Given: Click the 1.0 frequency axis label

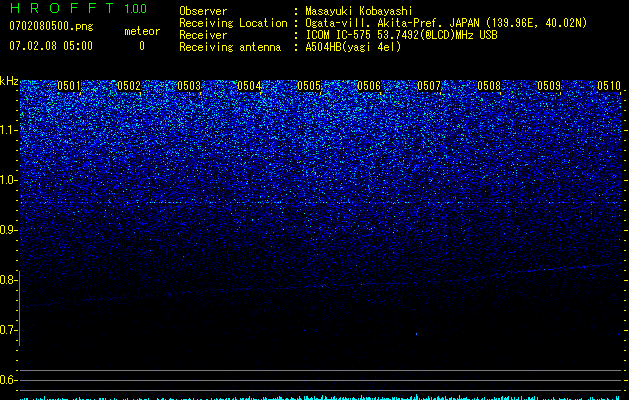Looking at the screenshot, I should coord(8,180).
